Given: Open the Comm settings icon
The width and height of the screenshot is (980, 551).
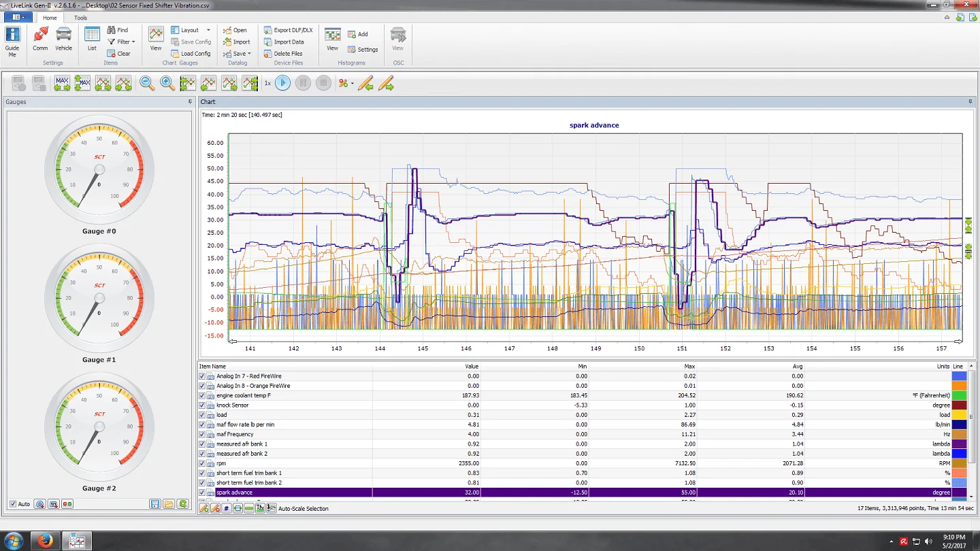Looking at the screenshot, I should pos(40,34).
